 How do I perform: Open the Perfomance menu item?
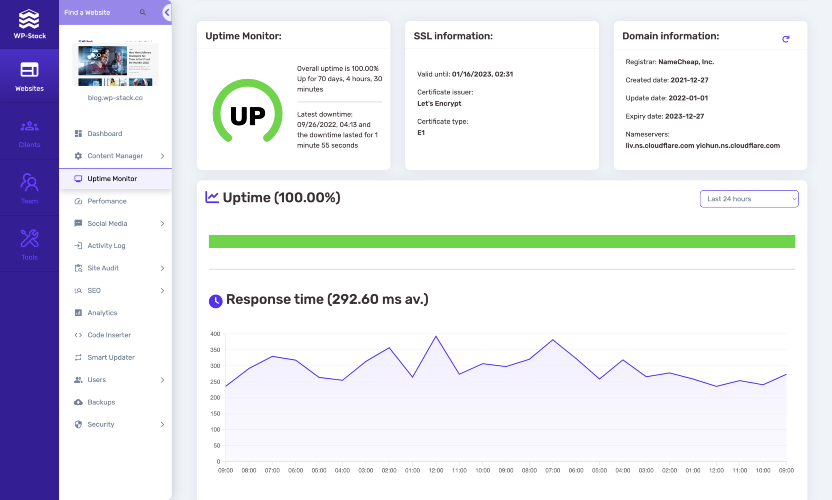click(x=115, y=201)
